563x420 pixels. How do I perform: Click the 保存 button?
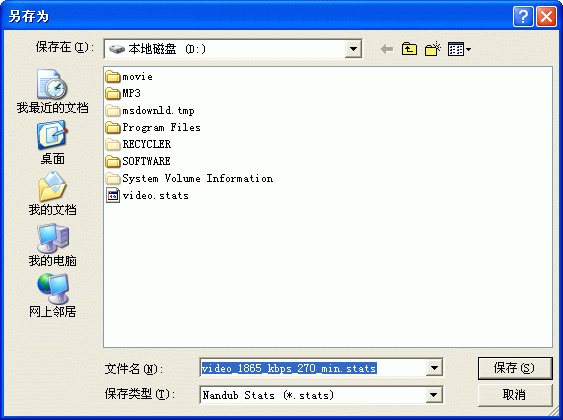[x=515, y=368]
